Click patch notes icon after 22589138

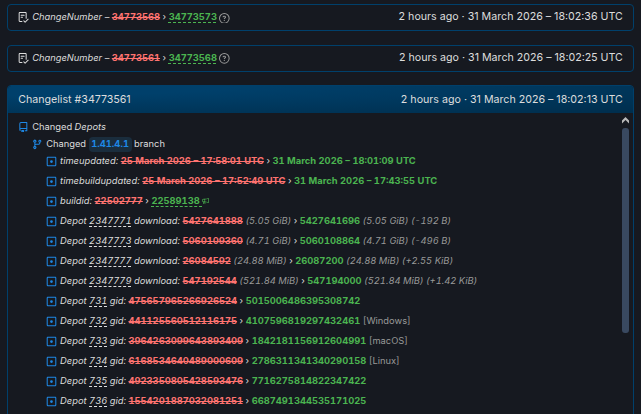pos(206,201)
